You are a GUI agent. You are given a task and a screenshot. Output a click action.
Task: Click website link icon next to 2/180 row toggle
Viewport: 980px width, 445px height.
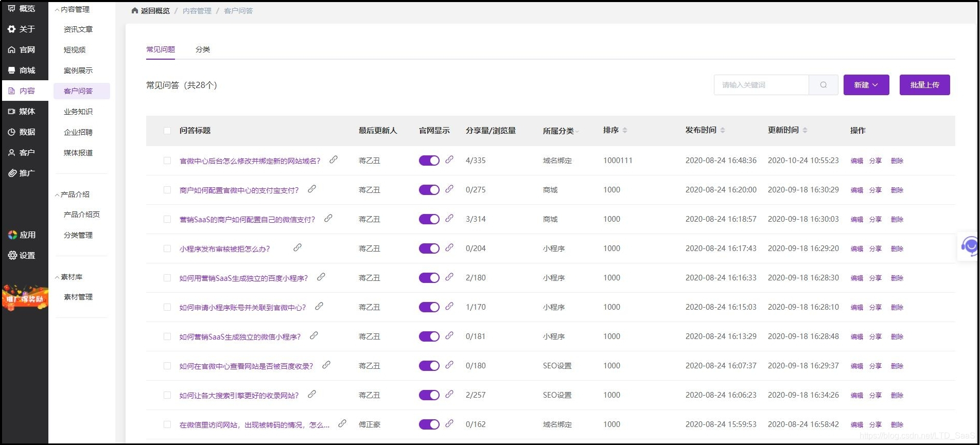click(449, 277)
